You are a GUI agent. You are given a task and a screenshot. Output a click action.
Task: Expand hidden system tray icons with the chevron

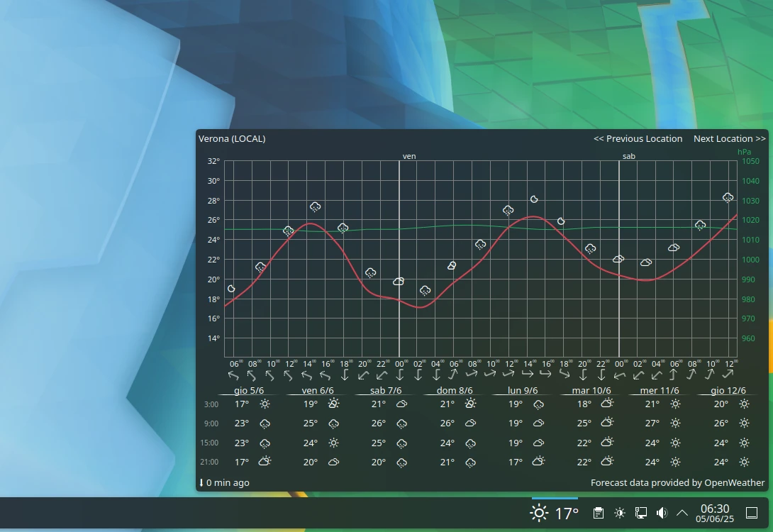tap(682, 512)
